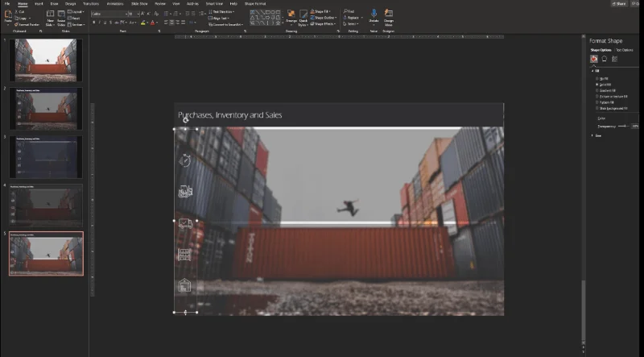Open Quick Styles gallery
The height and width of the screenshot is (357, 644).
click(303, 18)
